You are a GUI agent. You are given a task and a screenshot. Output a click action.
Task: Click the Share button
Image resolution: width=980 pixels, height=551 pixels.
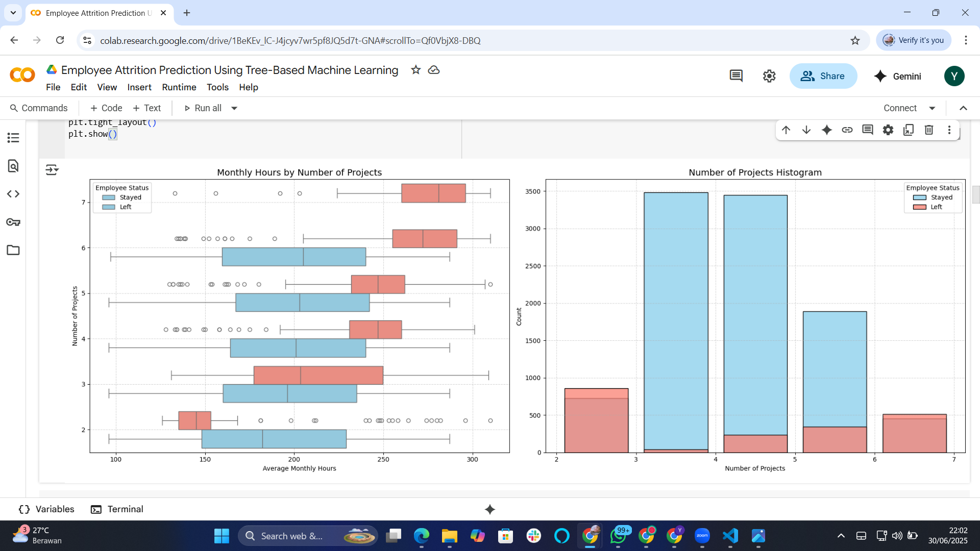point(823,76)
